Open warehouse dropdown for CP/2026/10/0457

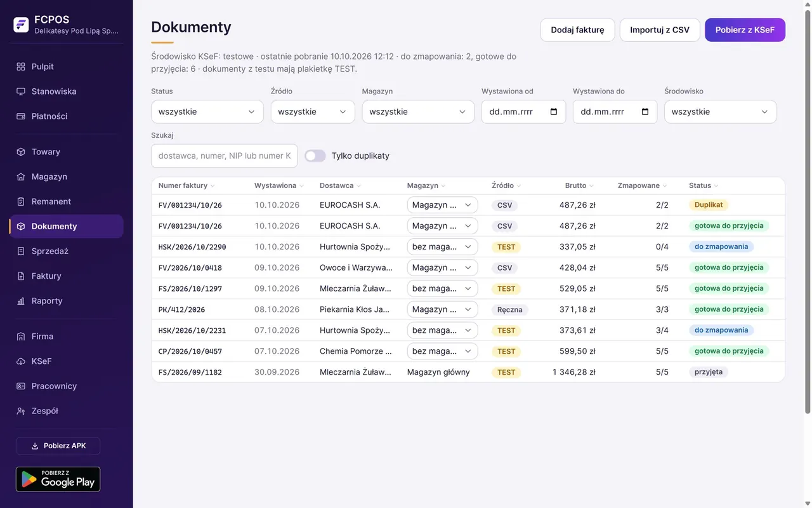(442, 351)
